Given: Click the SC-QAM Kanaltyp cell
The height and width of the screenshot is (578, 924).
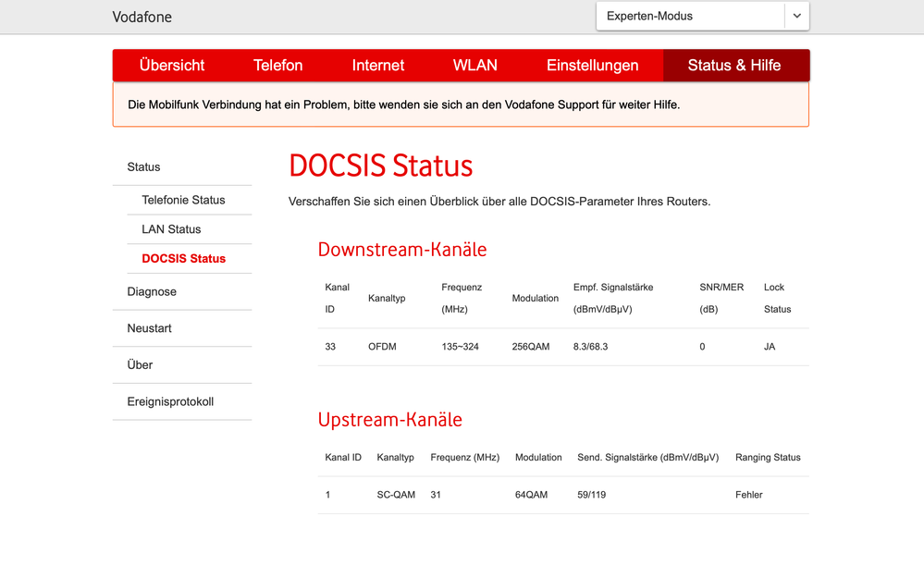Looking at the screenshot, I should (x=396, y=495).
